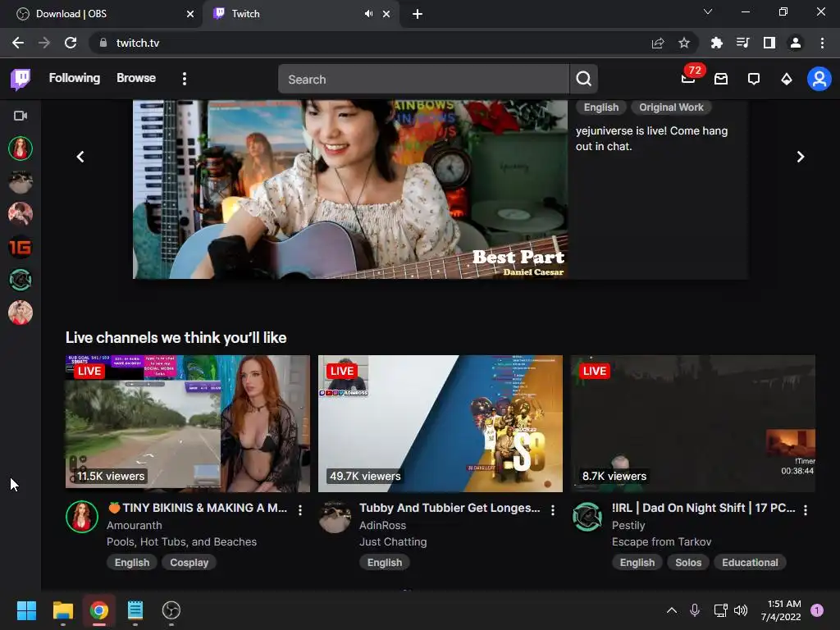This screenshot has height=630, width=840.
Task: Go to next carousel stream
Action: pyautogui.click(x=801, y=157)
